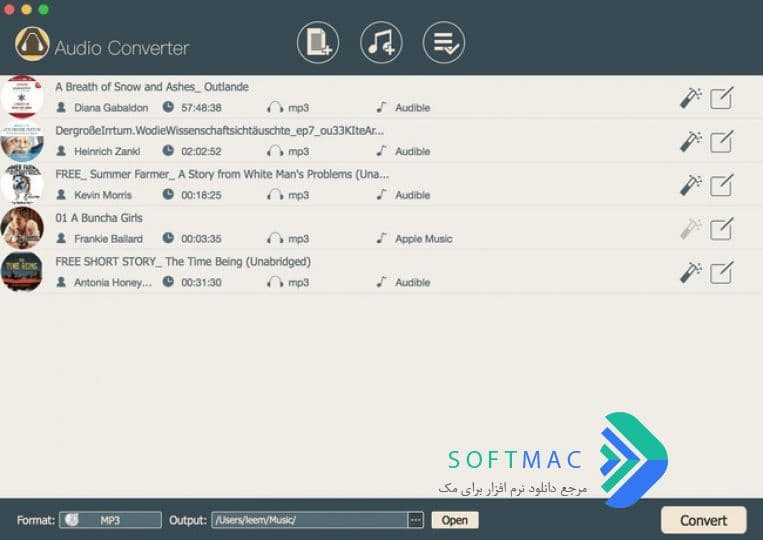Click mp3 format label in Frankie Ballard row
Screen dimensions: 763x540
tap(298, 239)
